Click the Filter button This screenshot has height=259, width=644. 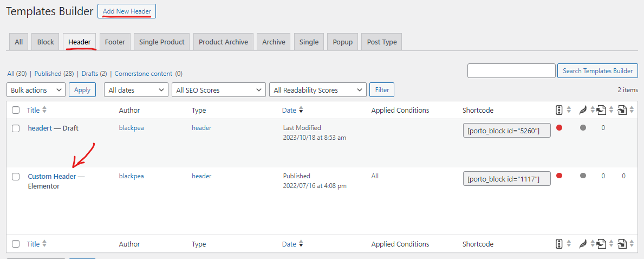click(x=382, y=90)
